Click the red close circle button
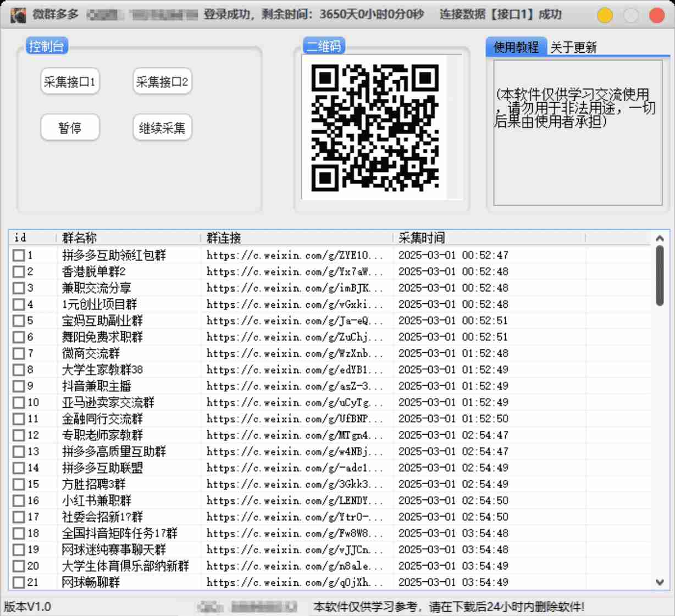Image resolution: width=675 pixels, height=616 pixels. click(x=657, y=15)
